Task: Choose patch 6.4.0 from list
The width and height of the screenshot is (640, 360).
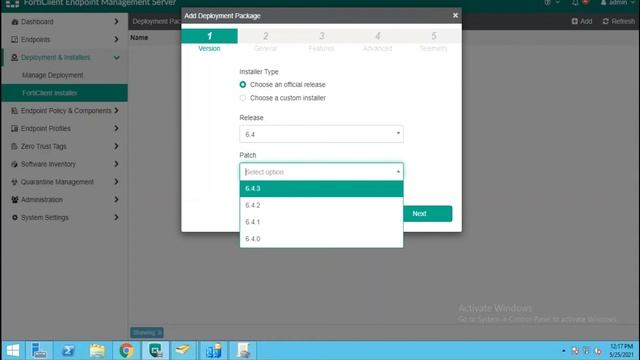Action: click(x=321, y=239)
